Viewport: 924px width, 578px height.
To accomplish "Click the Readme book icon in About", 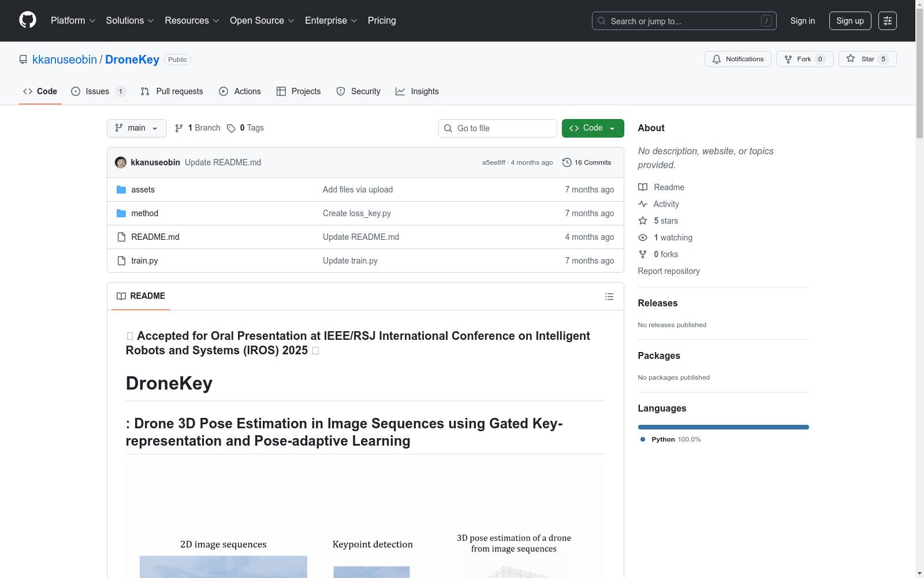I will click(643, 187).
